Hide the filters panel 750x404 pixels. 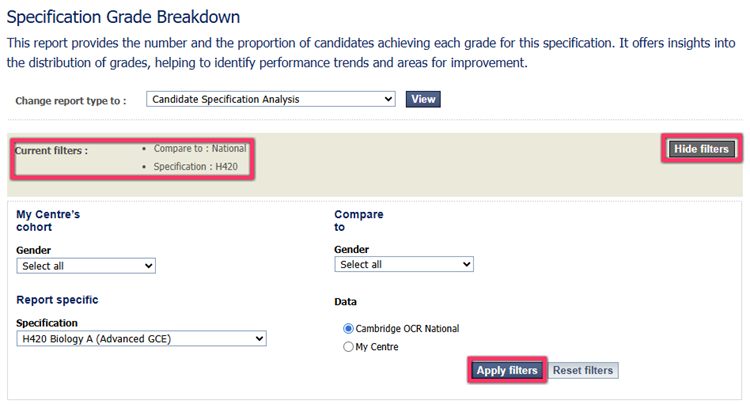tap(701, 149)
